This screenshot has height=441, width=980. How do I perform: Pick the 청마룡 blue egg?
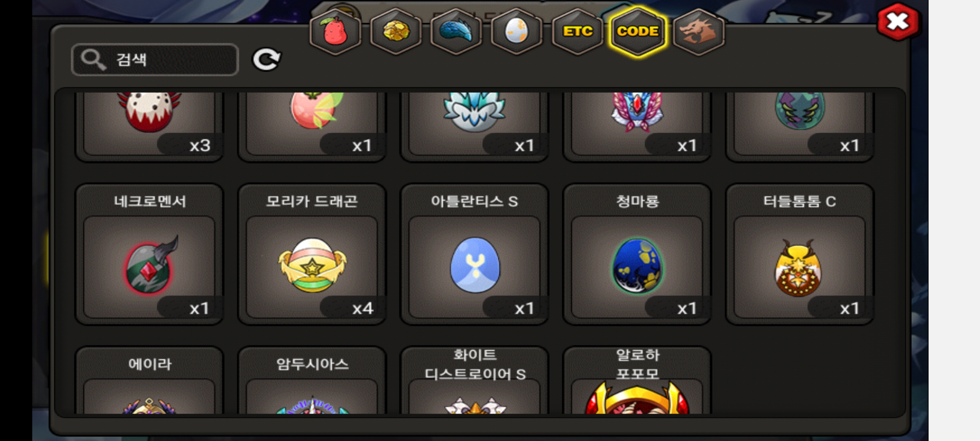(x=637, y=254)
